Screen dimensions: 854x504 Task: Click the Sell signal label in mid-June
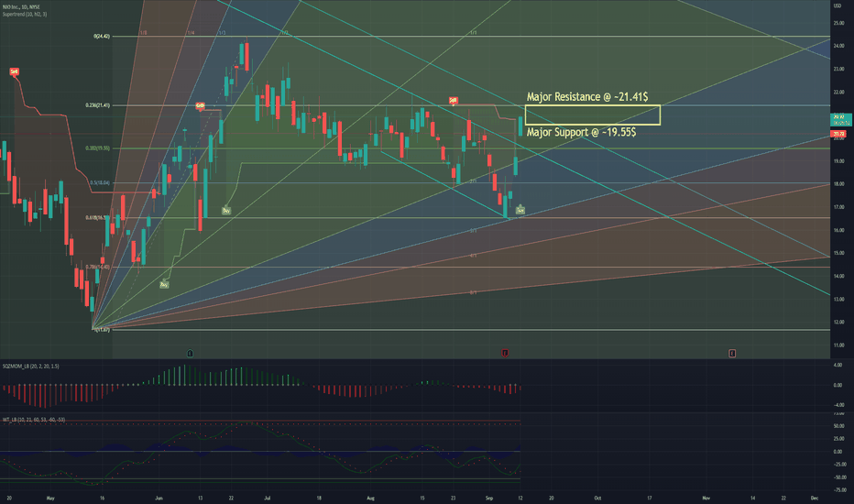pyautogui.click(x=200, y=105)
